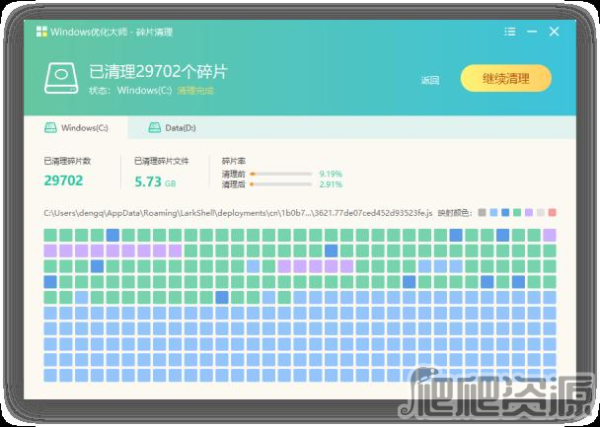The image size is (600, 427).
Task: Click the 清理完成 status text
Action: 196,91
